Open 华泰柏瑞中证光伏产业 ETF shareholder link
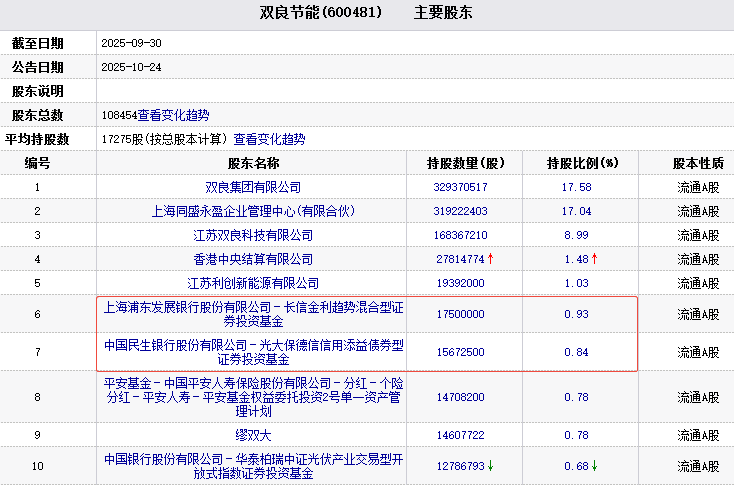 252,466
